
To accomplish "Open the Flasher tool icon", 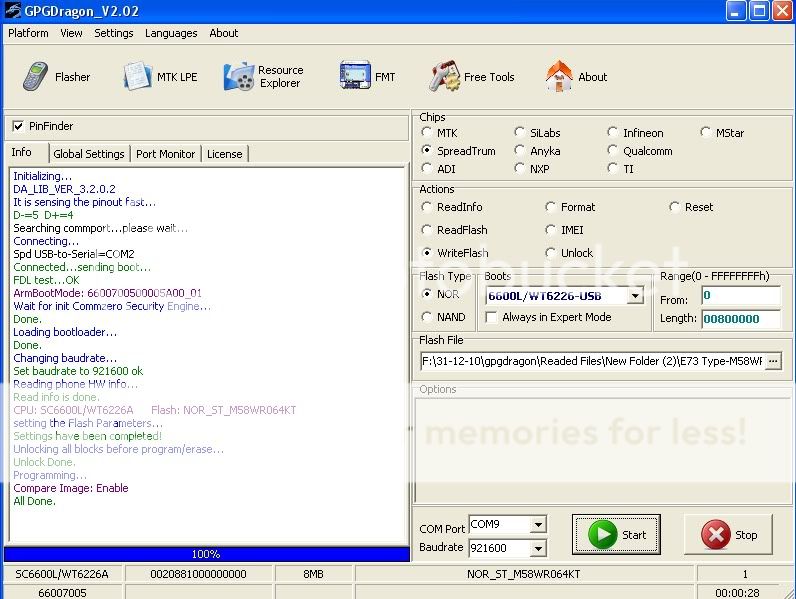I will pos(36,77).
